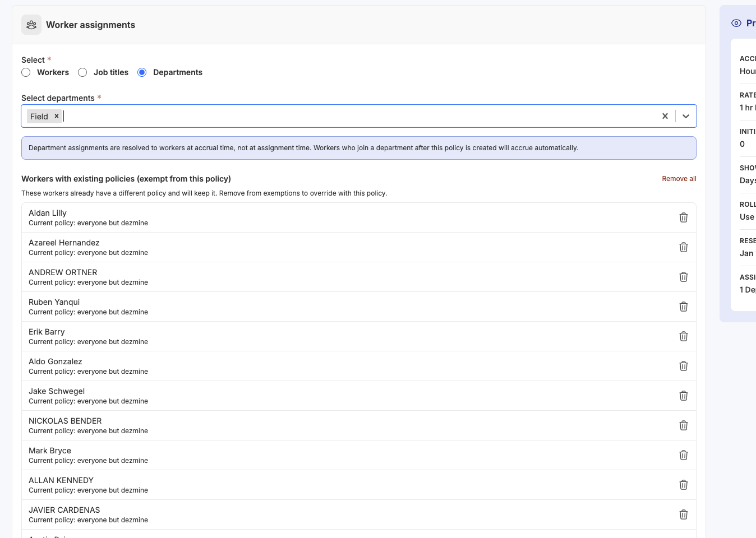Click trash icon beside Aldo Gonzalez
The image size is (756, 538).
[683, 366]
